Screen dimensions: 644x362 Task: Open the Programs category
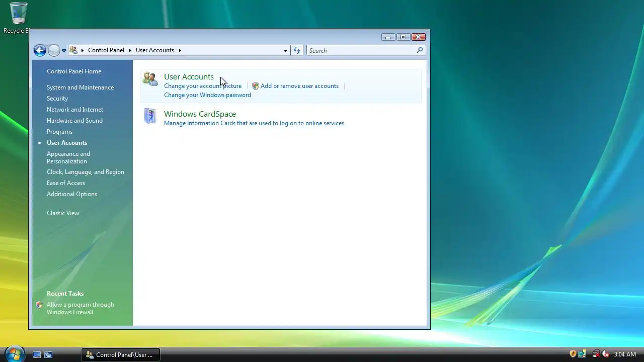click(59, 132)
